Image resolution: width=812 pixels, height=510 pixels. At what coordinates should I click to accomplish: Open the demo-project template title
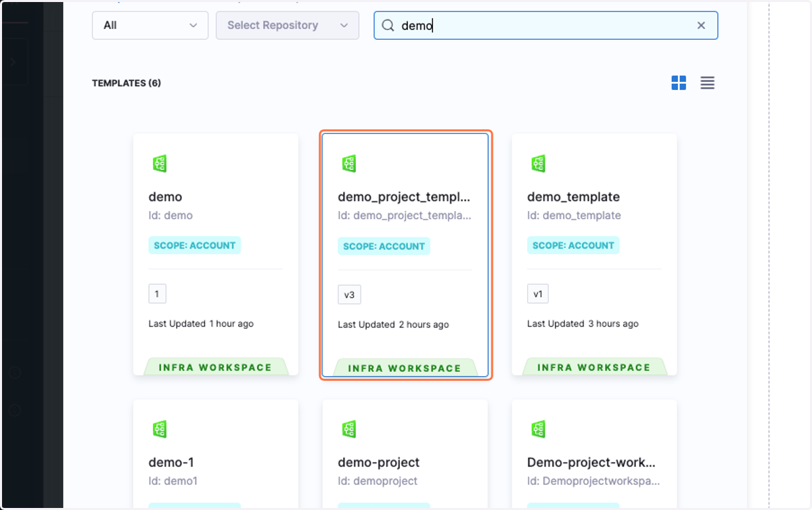[x=379, y=463]
